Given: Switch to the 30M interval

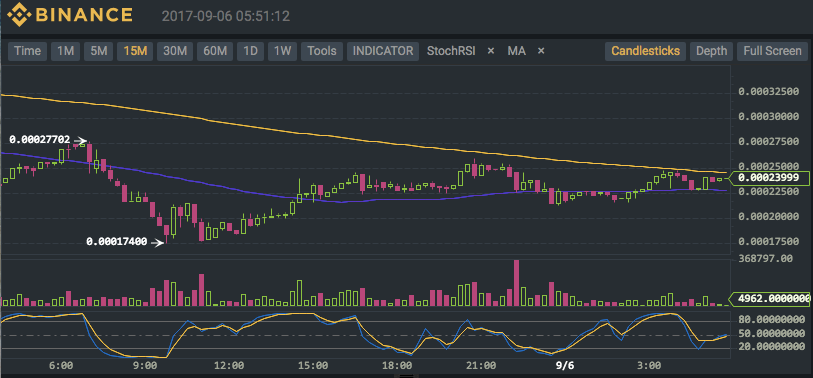Looking at the screenshot, I should pyautogui.click(x=175, y=51).
